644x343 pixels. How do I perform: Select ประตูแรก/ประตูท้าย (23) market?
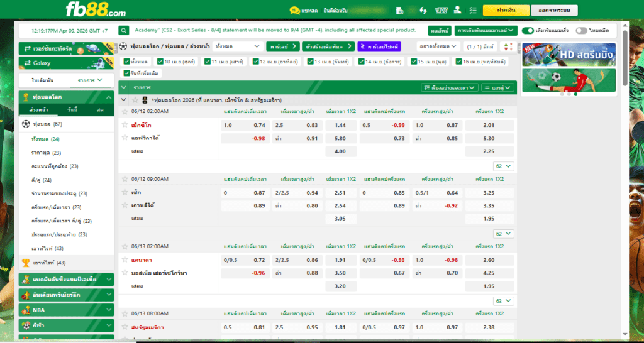point(59,235)
